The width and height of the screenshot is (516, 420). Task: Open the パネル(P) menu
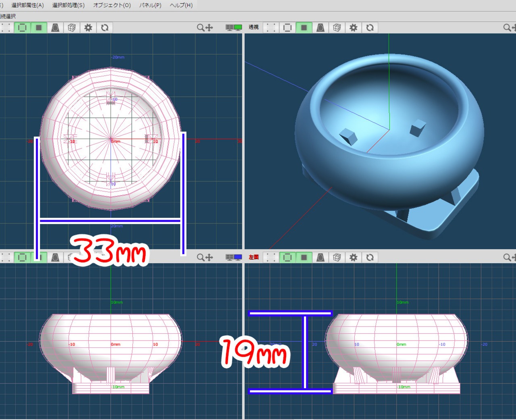[x=150, y=5]
